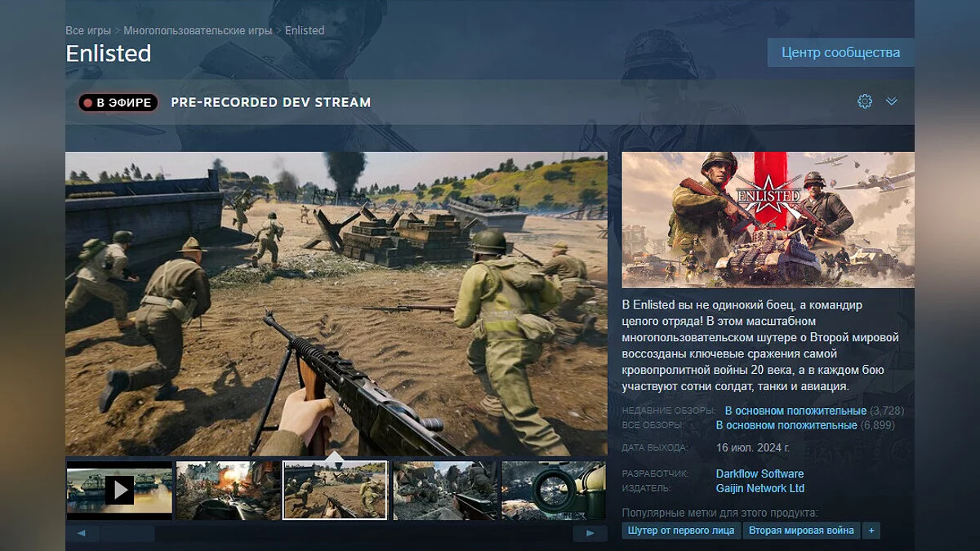Open developer Darkflow Software page

(759, 473)
